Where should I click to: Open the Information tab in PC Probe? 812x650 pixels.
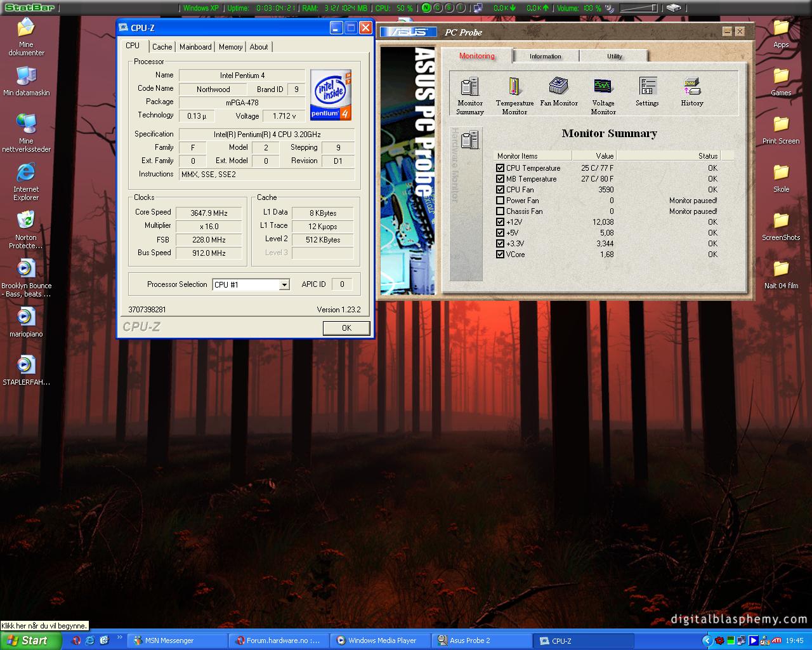(x=546, y=56)
